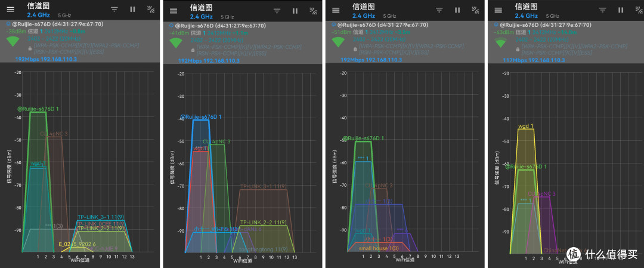Tap yellow wgd 1 label in -63dBm graph
This screenshot has height=268, width=644.
click(526, 126)
